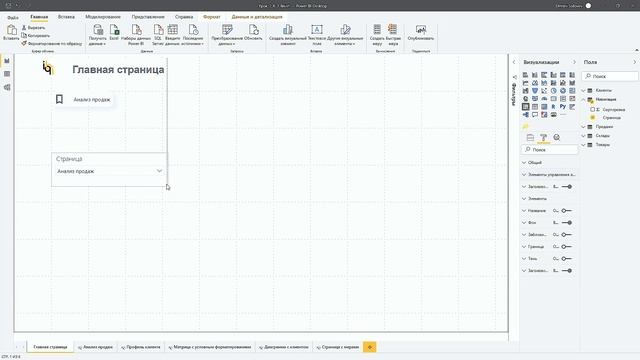Select the highlighted slicer visual icon
Viewport: 640px width, 360px height.
525,107
